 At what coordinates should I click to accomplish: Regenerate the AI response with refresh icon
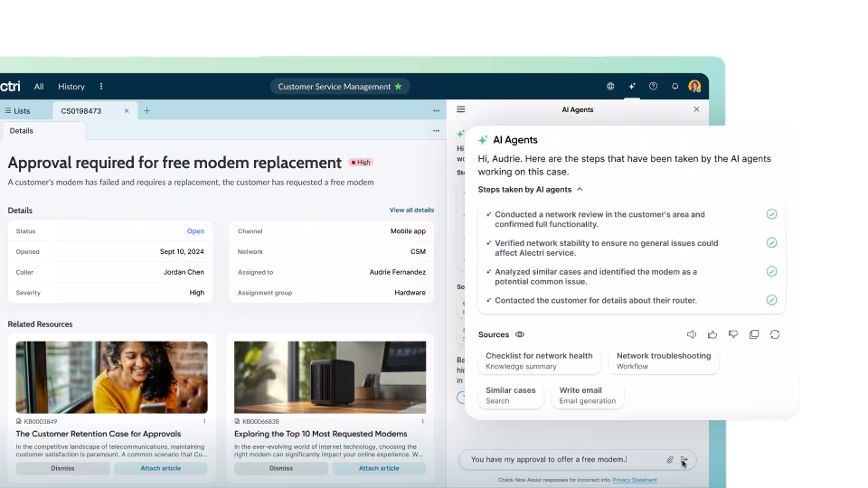coord(775,334)
